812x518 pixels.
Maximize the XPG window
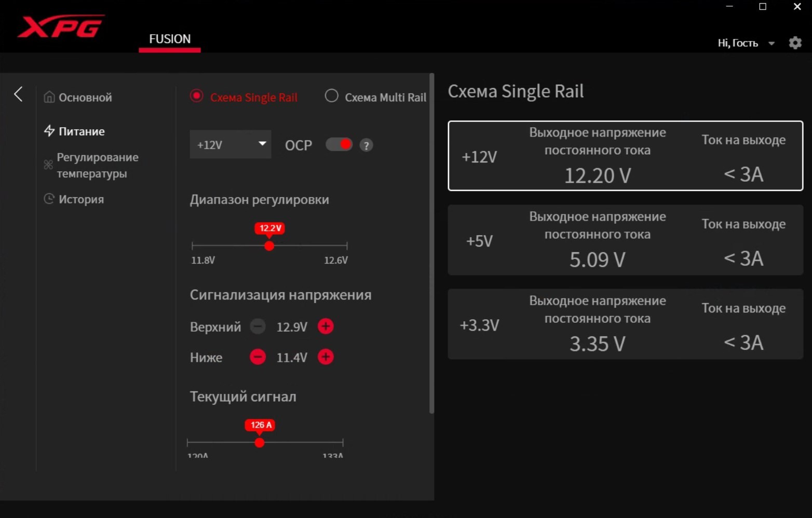pyautogui.click(x=763, y=7)
